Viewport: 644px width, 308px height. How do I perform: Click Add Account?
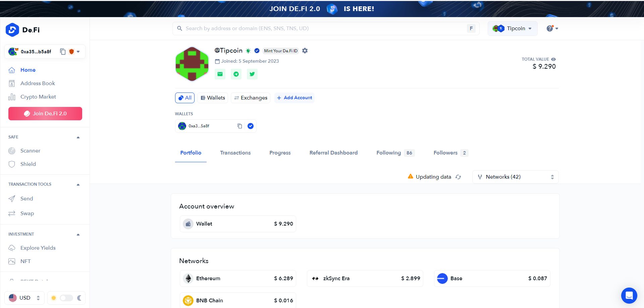coord(294,98)
